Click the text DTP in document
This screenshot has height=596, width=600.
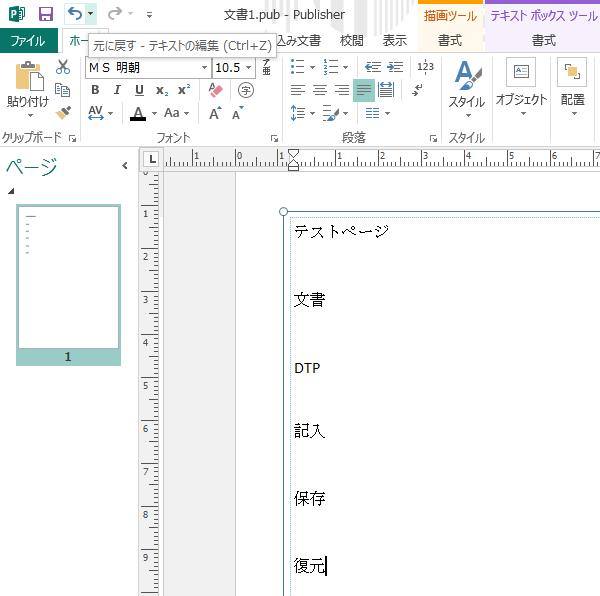click(307, 368)
